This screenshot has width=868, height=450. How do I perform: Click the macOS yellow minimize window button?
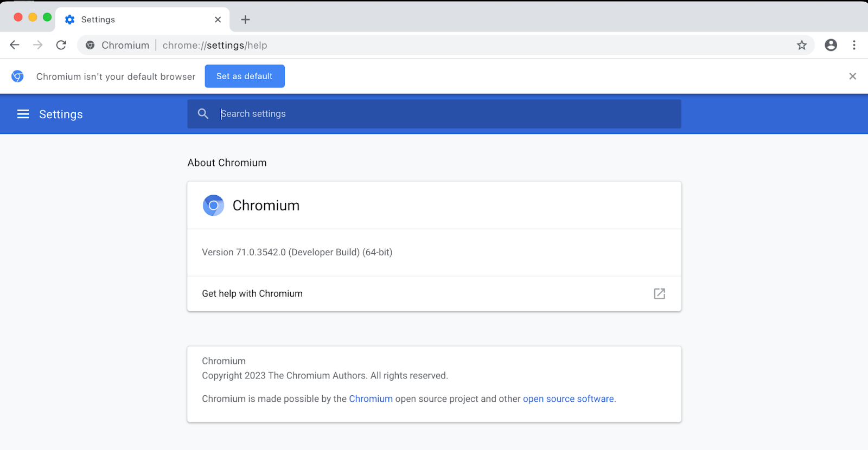pyautogui.click(x=33, y=17)
